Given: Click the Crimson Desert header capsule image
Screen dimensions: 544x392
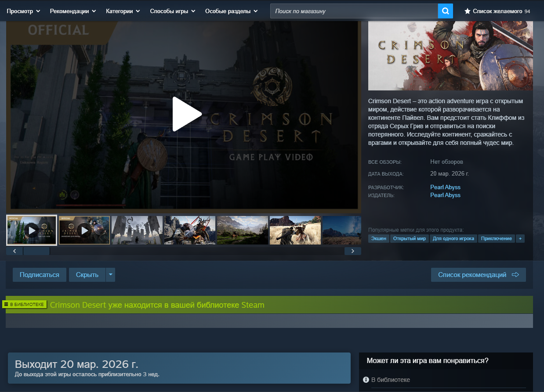Looking at the screenshot, I should pyautogui.click(x=450, y=55).
